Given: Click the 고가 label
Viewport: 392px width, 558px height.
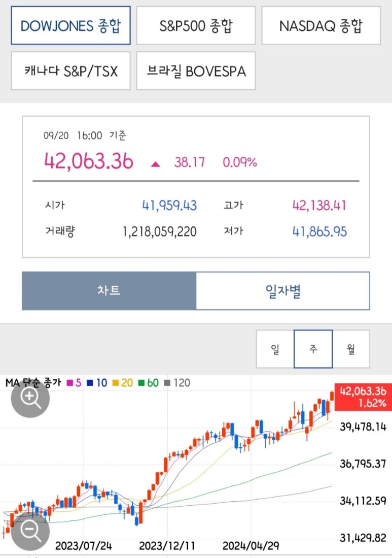Looking at the screenshot, I should (233, 205).
